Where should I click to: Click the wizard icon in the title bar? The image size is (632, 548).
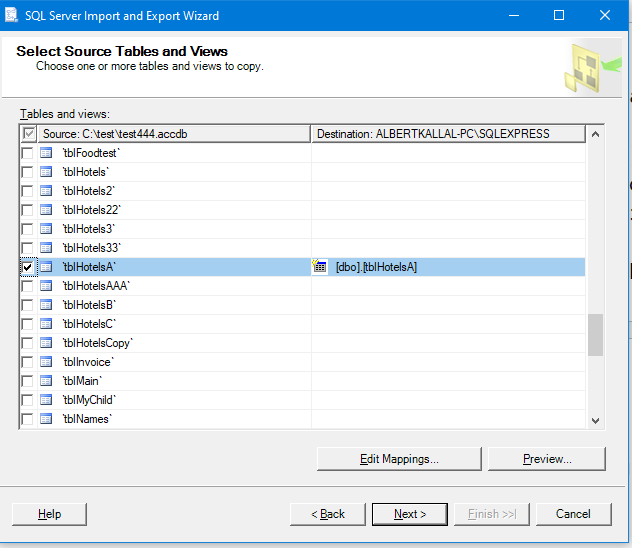11,15
